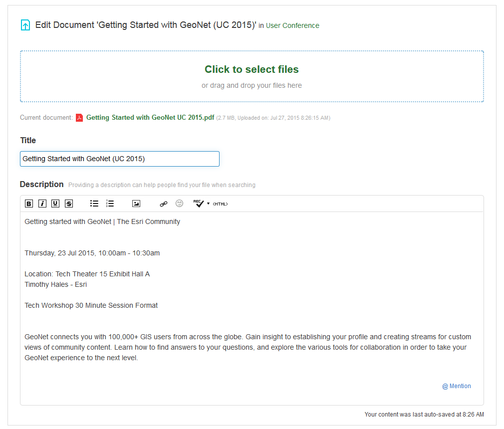Open the emoticon picker
The image size is (504, 429).
pyautogui.click(x=179, y=204)
